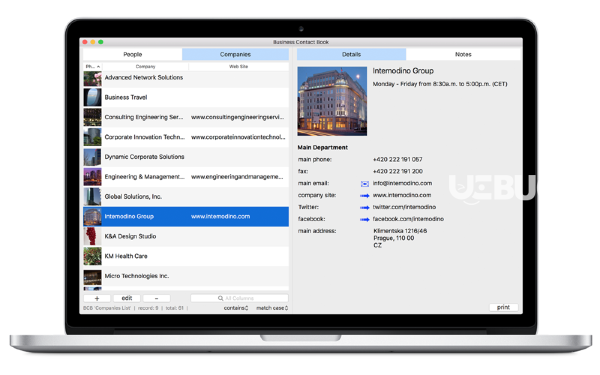
Task: Click the Main Department heading
Action: coord(323,147)
